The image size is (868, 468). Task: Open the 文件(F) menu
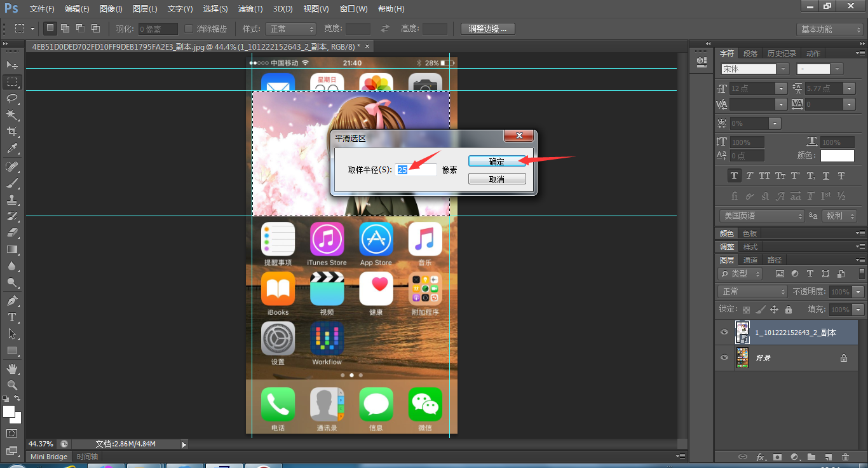point(42,9)
